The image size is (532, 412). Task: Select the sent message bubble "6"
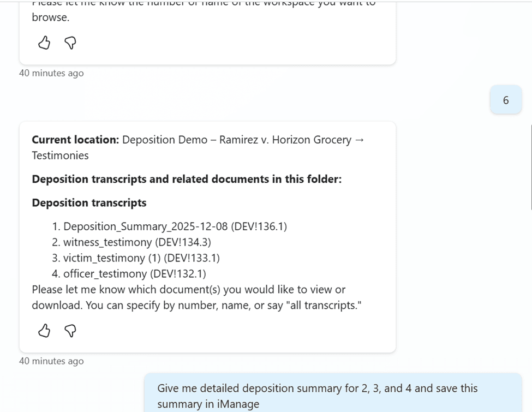pyautogui.click(x=506, y=100)
